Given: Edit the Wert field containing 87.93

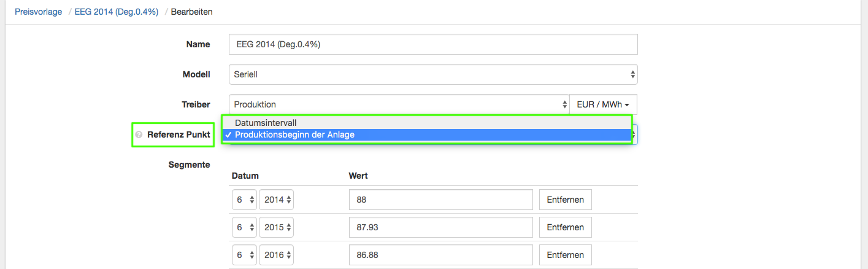Looking at the screenshot, I should [x=440, y=227].
